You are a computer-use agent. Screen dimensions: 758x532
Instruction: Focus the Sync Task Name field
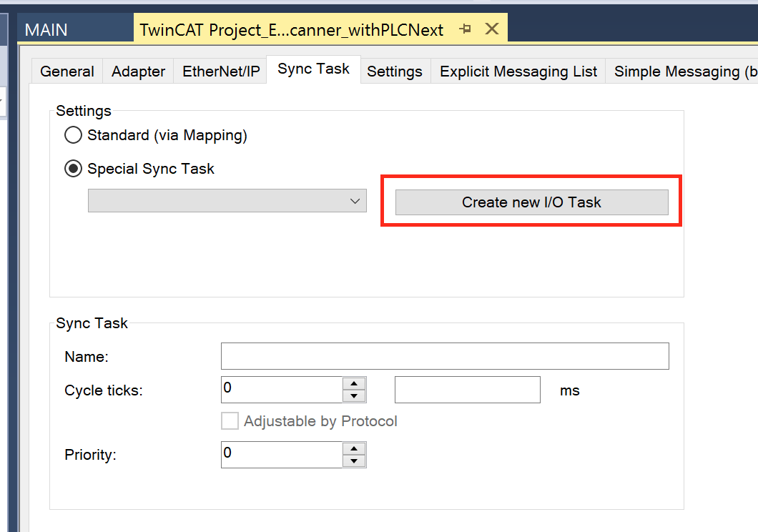click(445, 356)
